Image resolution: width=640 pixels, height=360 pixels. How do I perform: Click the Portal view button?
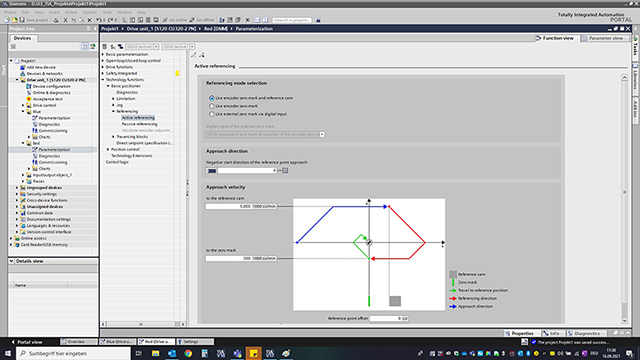click(x=27, y=342)
